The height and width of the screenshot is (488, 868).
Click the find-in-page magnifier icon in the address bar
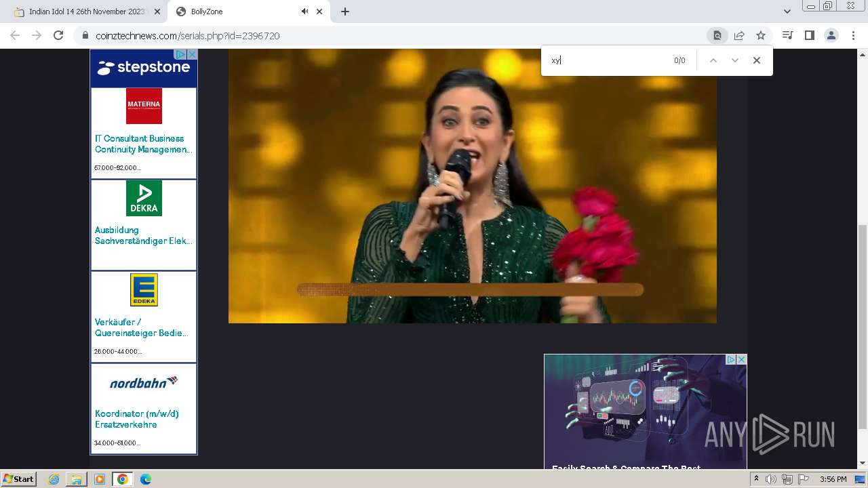point(717,35)
